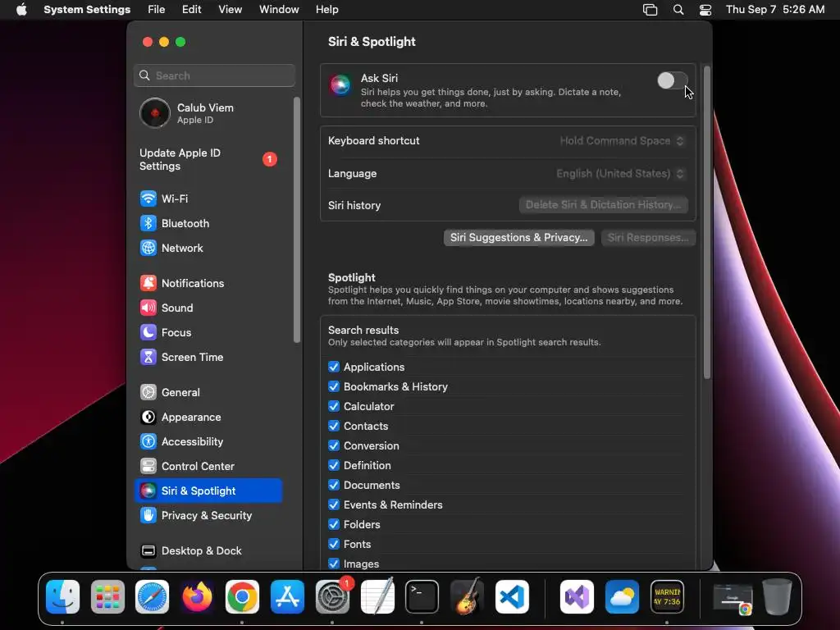
Task: Uncheck Documents checkbox
Action: click(334, 485)
